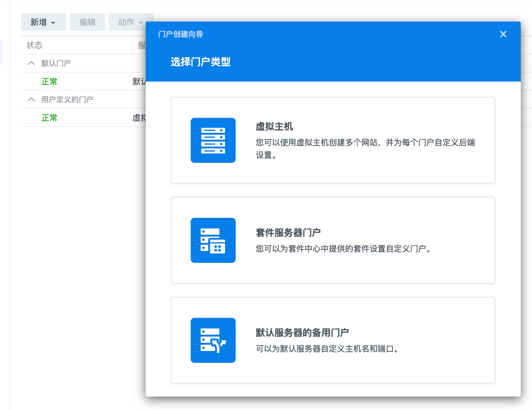532x410 pixels.
Task: Collapse the 默认门户 group chevron
Action: pyautogui.click(x=31, y=63)
